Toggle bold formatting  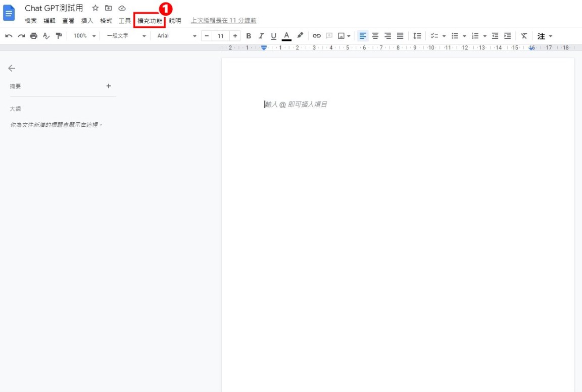[x=249, y=36]
